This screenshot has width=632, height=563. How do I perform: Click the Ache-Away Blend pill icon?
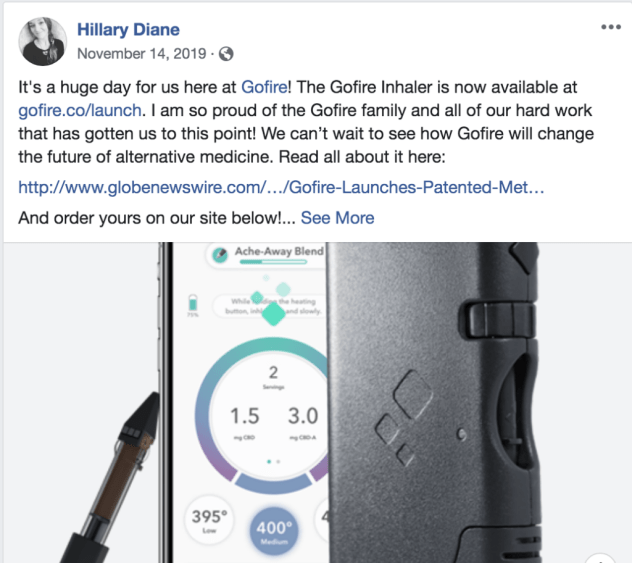[220, 254]
